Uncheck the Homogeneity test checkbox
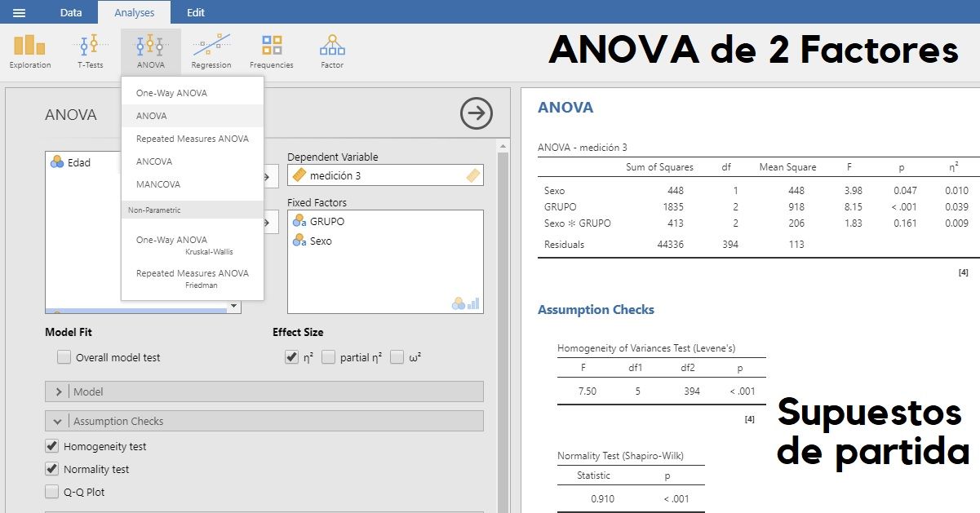The height and width of the screenshot is (513, 980). 52,446
